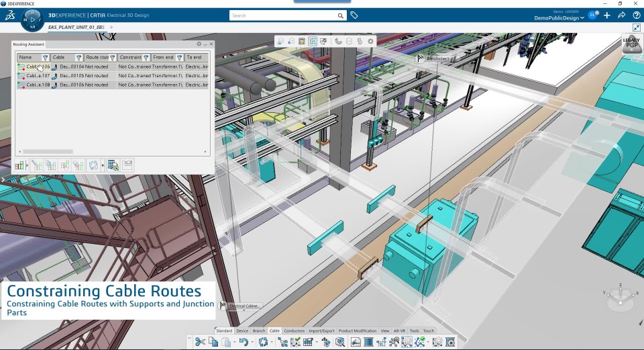The height and width of the screenshot is (350, 644).
Task: Click the Routing Assistant horizontal scrollbar
Action: tap(48, 151)
